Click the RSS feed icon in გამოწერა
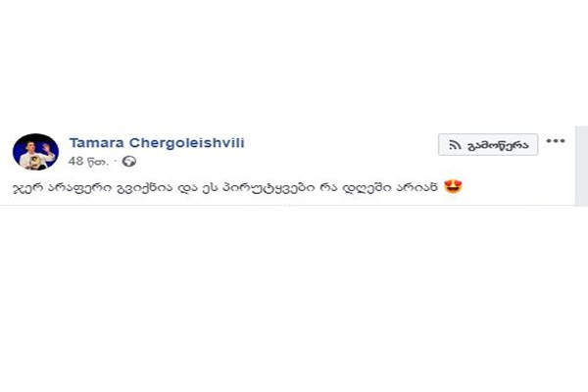 click(455, 145)
